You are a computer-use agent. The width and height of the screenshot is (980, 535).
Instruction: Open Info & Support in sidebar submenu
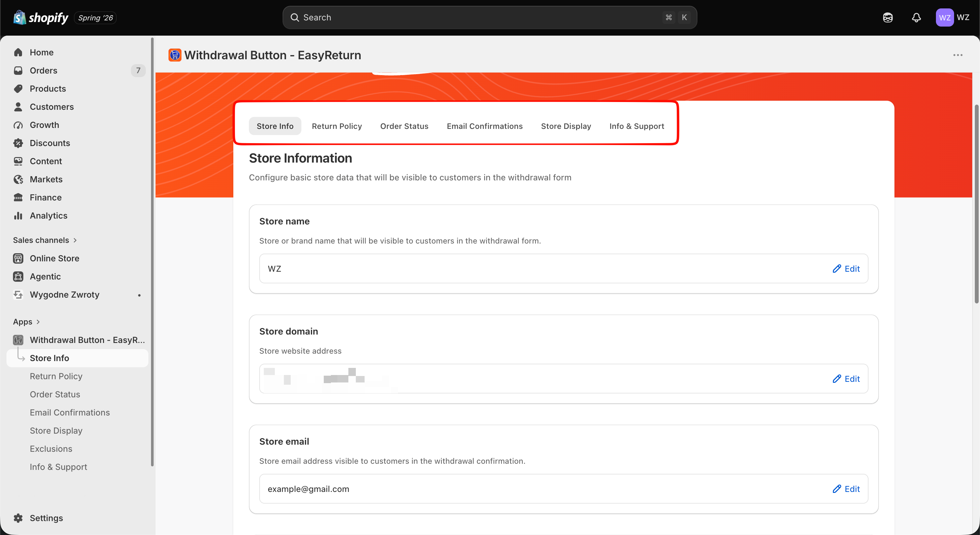59,467
